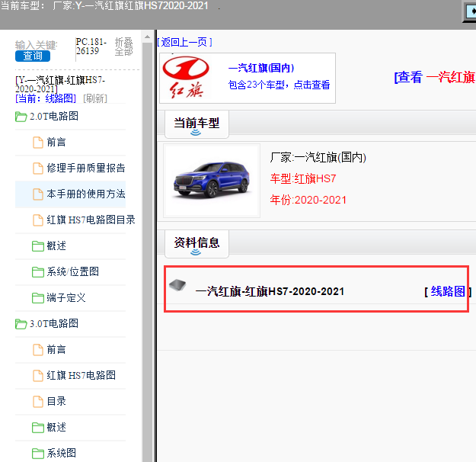Open 本手册的使用方法 document
Image resolution: width=476 pixels, height=462 pixels.
(86, 194)
